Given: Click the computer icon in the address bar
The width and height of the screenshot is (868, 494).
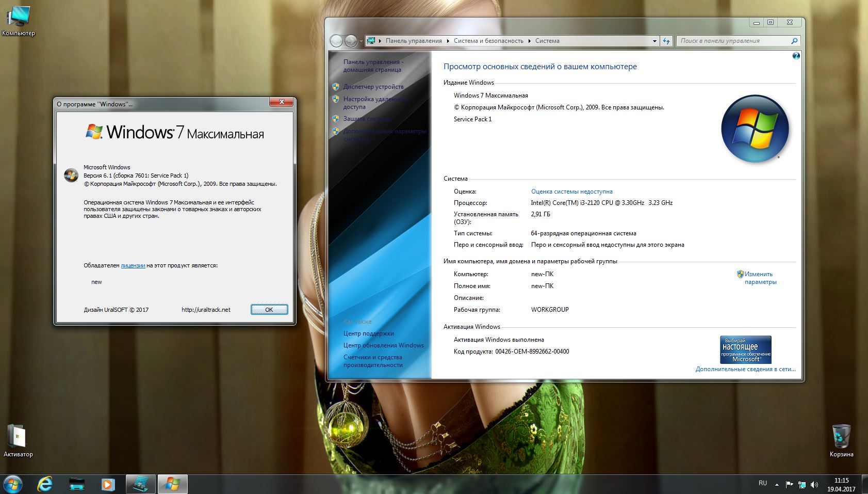Looking at the screenshot, I should [x=371, y=41].
